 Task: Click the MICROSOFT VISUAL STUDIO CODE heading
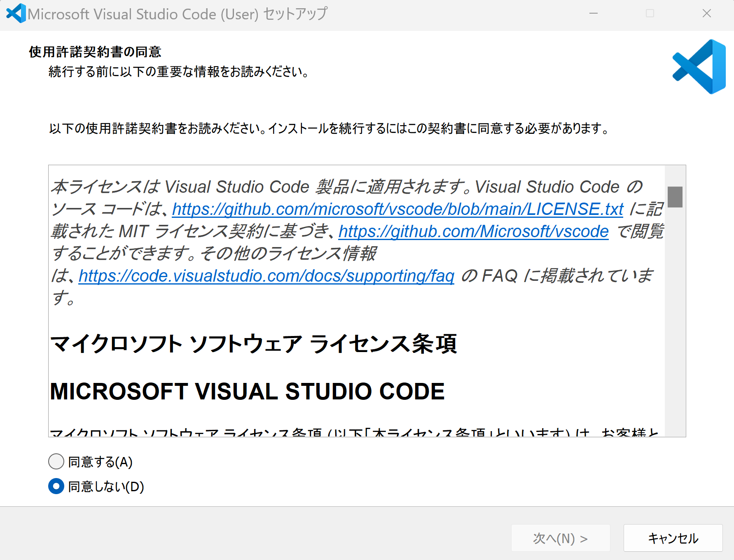click(247, 391)
